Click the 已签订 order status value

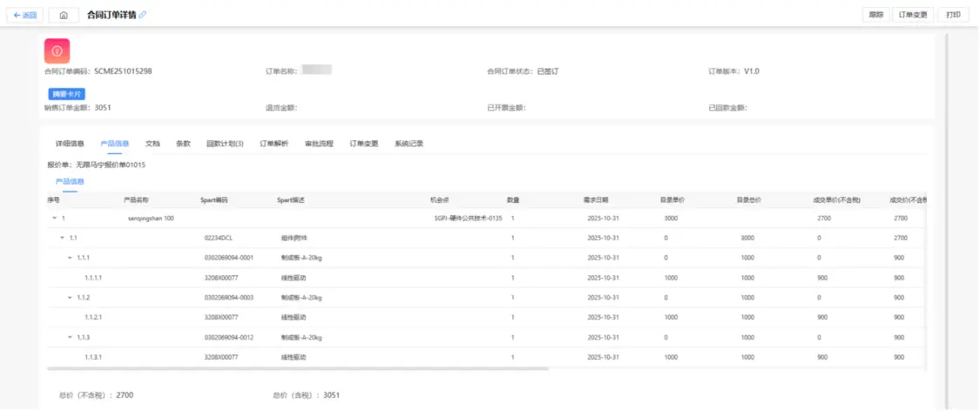[548, 71]
